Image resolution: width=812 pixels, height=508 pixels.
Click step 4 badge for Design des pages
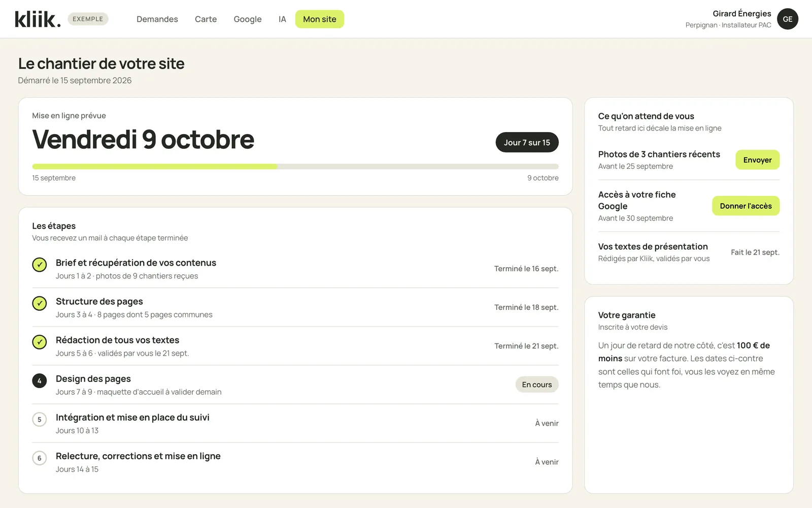(40, 380)
